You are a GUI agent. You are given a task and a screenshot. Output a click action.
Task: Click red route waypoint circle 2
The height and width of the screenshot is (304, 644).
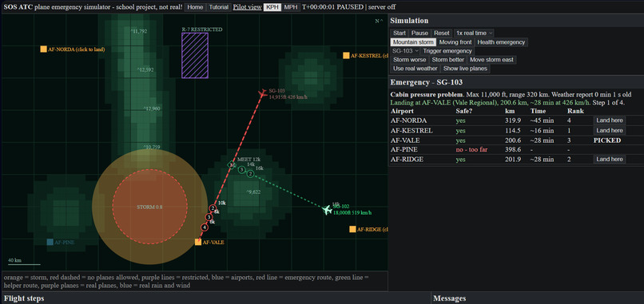[x=213, y=208]
